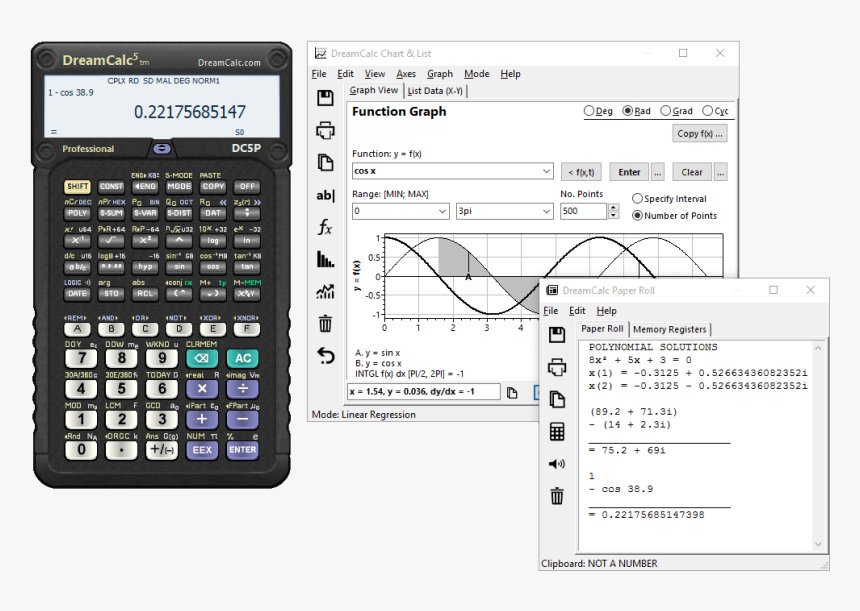Screen dimensions: 860x611
Task: Select the ab| text label icon
Action: pos(325,195)
